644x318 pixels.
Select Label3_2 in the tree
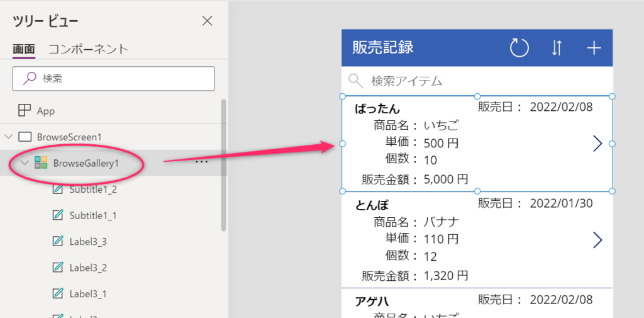click(x=88, y=268)
